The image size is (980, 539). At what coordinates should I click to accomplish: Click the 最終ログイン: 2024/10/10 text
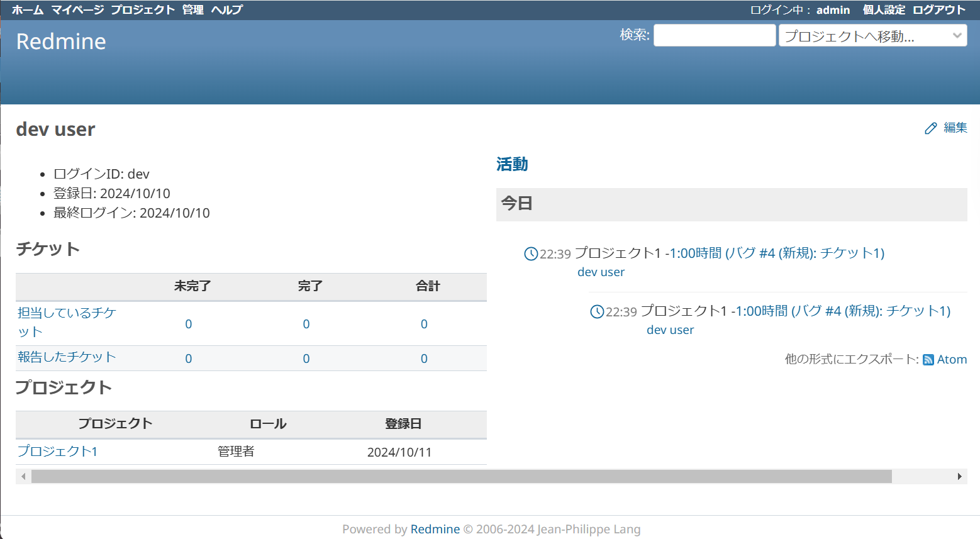pyautogui.click(x=131, y=213)
